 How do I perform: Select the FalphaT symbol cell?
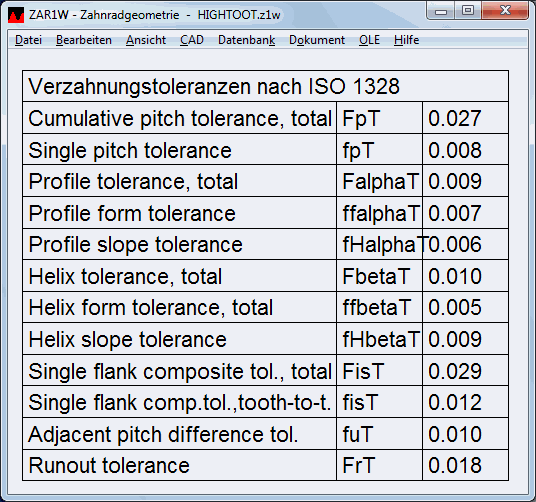[379, 181]
